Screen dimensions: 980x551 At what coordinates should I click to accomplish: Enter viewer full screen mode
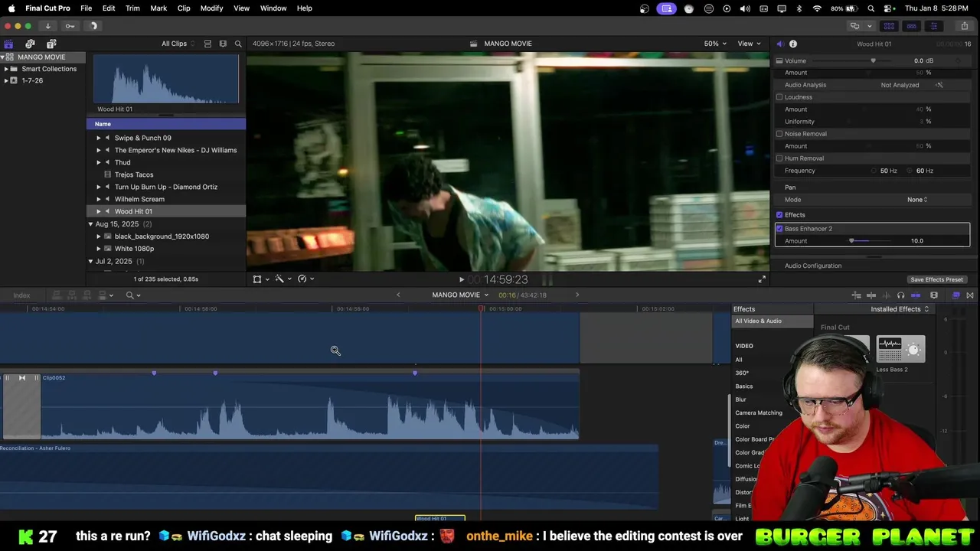pos(762,279)
